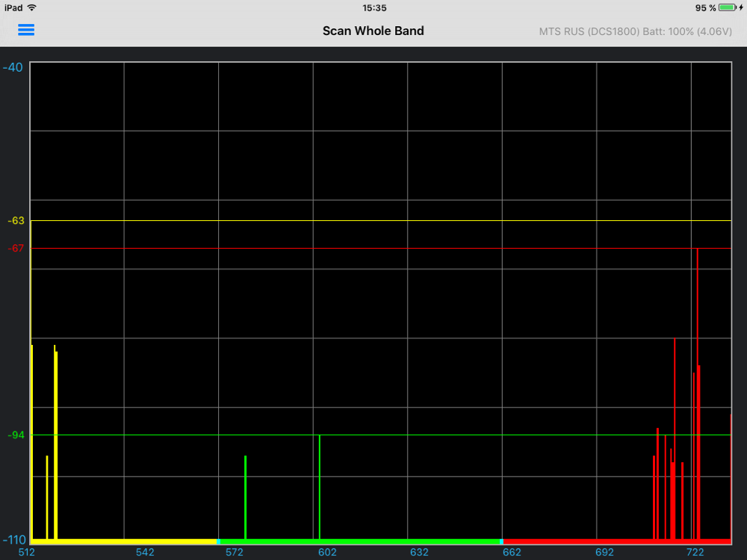Tap the 512 x-axis channel label
747x560 pixels.
[x=27, y=553]
